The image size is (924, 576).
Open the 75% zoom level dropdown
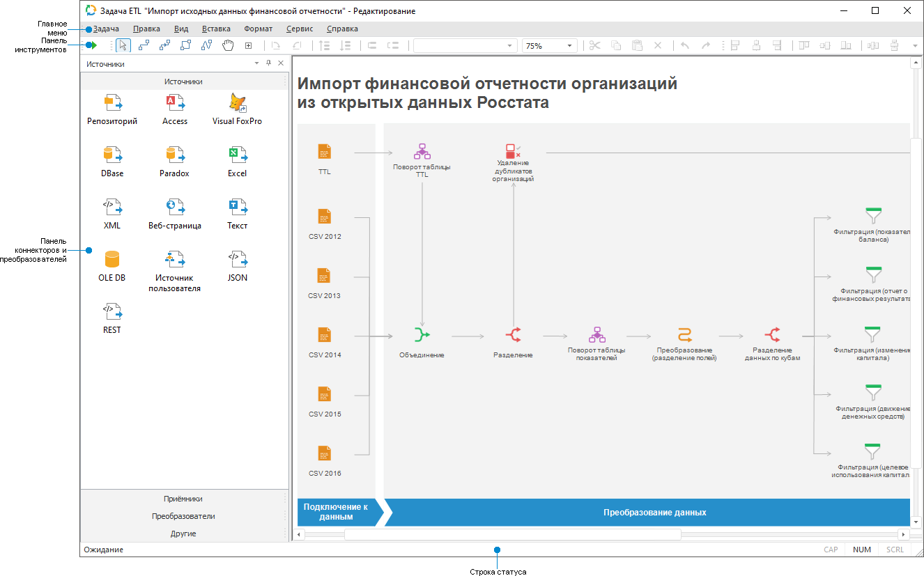click(569, 45)
